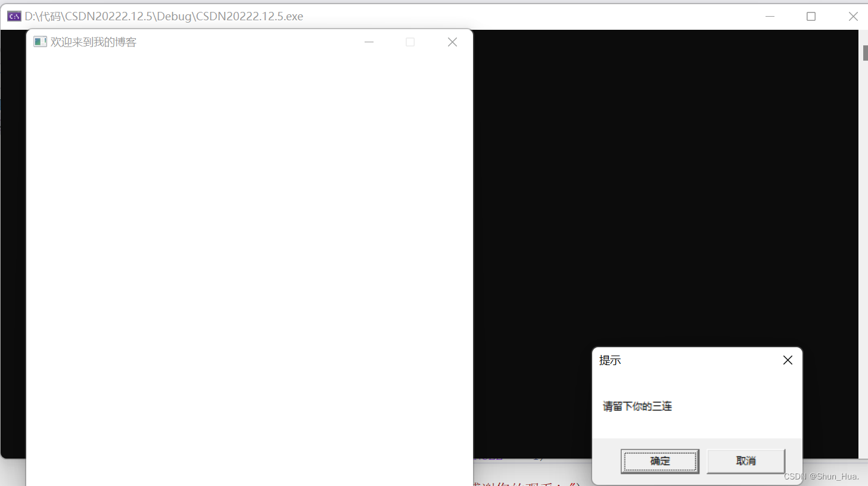This screenshot has height=486, width=868.
Task: Click the 提示 dialog title text
Action: [x=610, y=360]
